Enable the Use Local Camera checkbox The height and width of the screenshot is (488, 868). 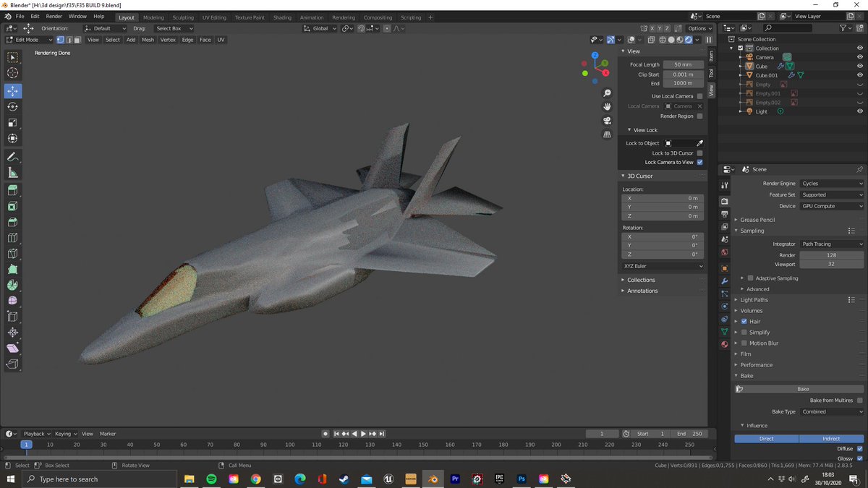(699, 96)
